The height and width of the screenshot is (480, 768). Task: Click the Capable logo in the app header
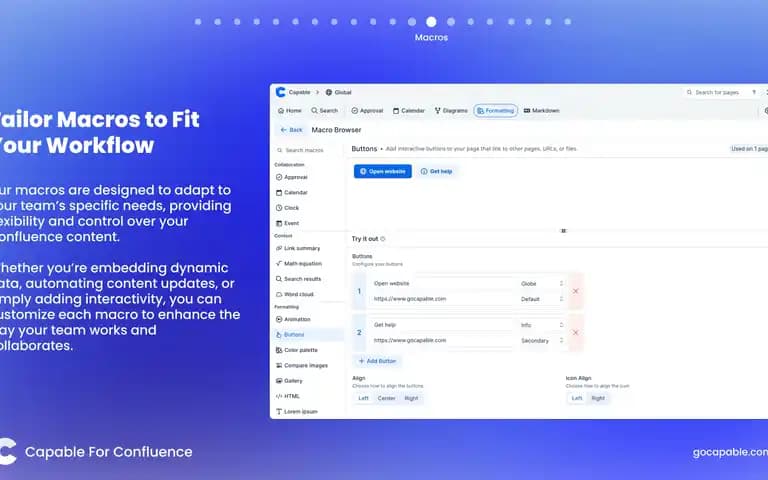281,92
